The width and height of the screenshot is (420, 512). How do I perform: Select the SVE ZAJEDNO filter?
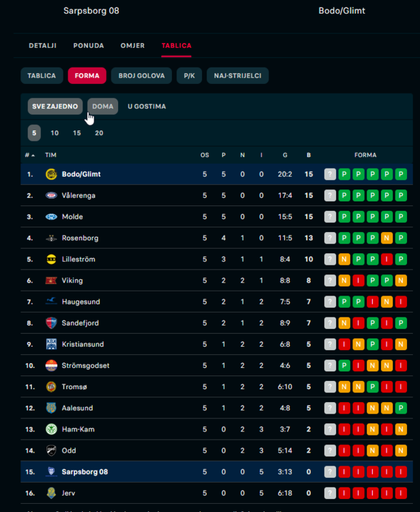coord(55,106)
